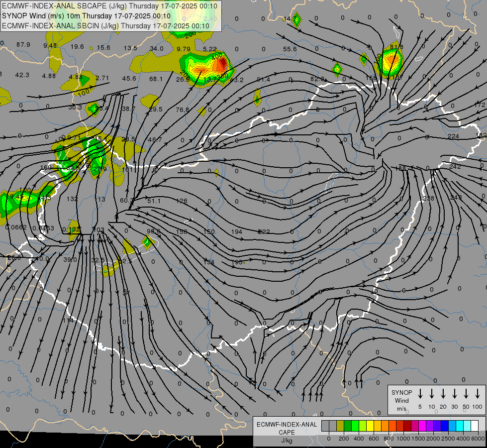
Task: Click the wind arrow labeled 50 m/s
Action: click(x=466, y=394)
